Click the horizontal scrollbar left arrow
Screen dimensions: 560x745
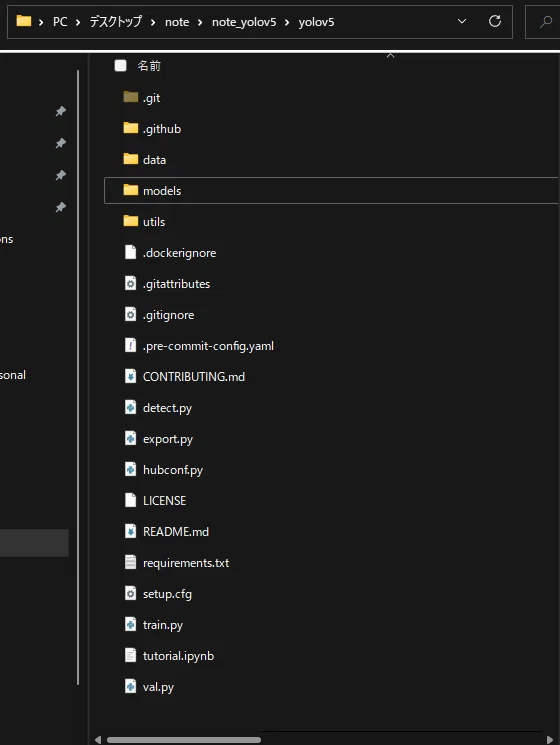coord(98,740)
